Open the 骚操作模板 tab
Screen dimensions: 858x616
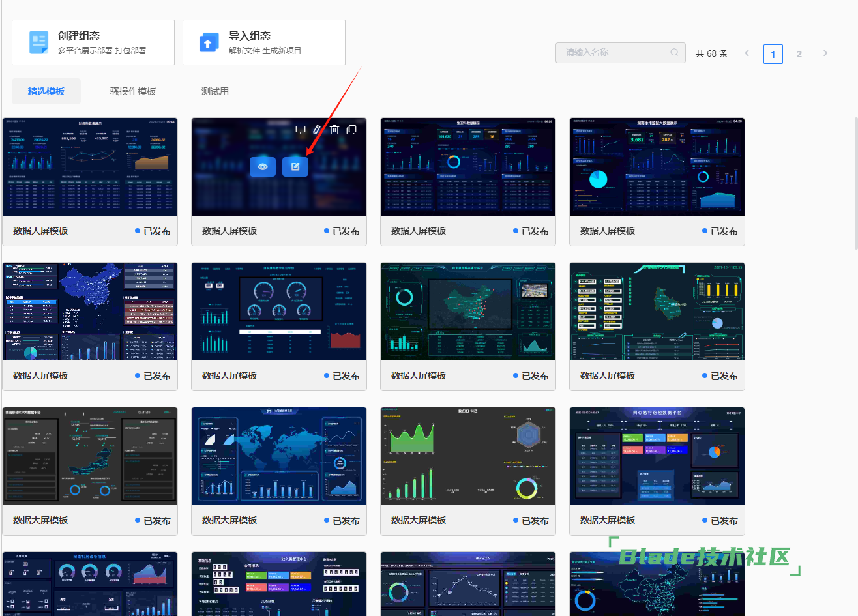tap(133, 91)
